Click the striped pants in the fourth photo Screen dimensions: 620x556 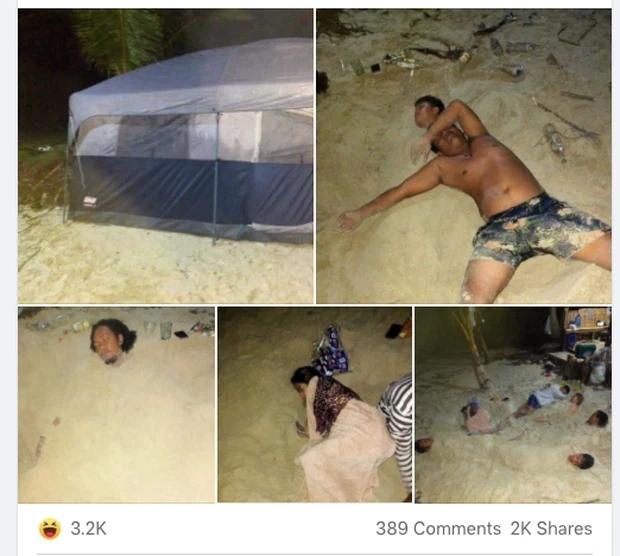(397, 425)
